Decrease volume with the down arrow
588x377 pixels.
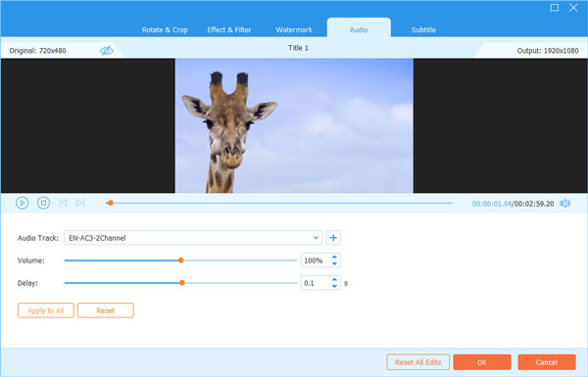[x=334, y=263]
